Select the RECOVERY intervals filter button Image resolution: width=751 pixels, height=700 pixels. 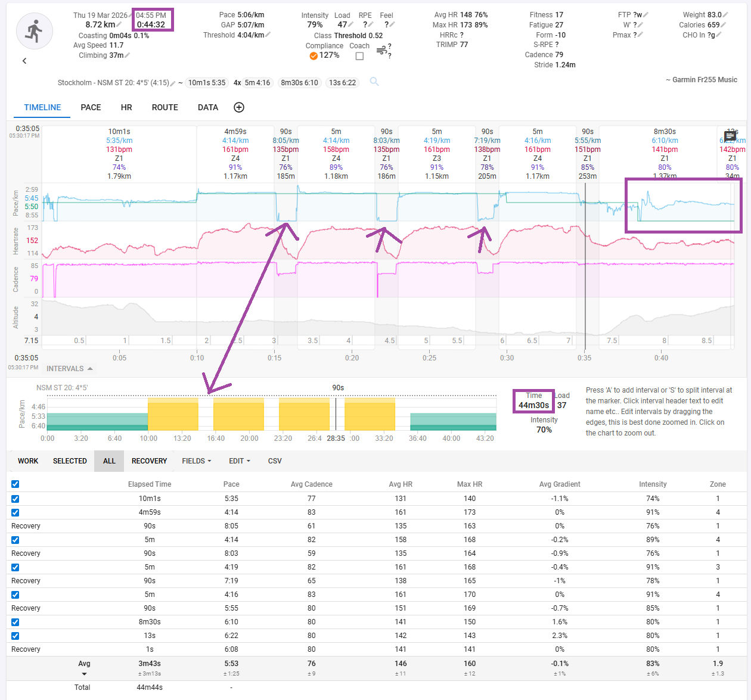(x=149, y=461)
